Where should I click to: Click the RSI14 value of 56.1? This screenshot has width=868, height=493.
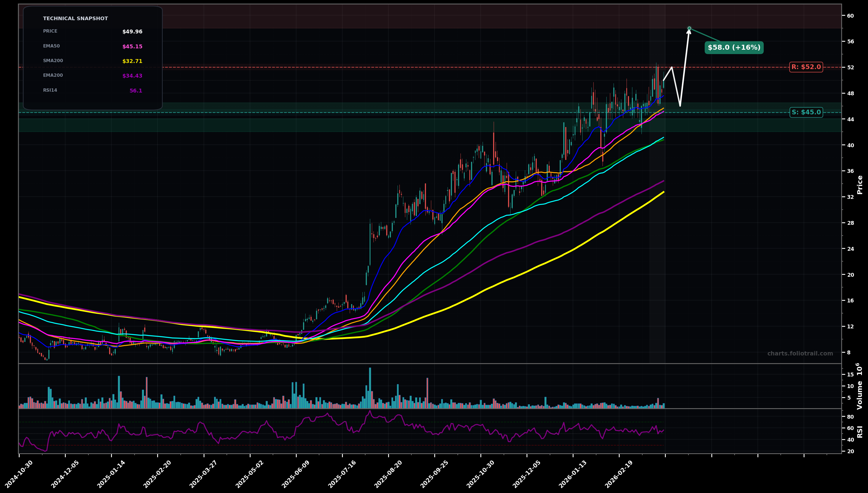point(136,90)
